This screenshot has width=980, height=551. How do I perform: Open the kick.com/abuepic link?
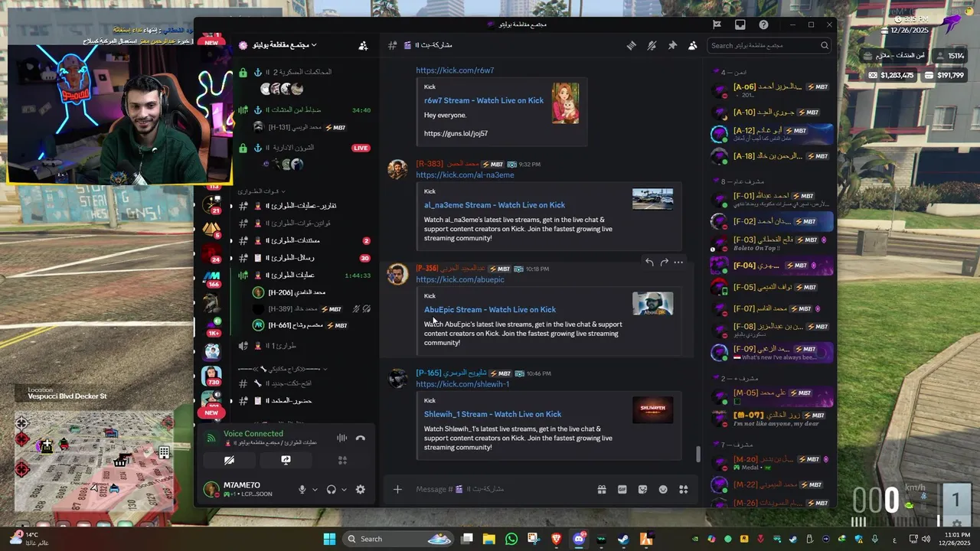[x=460, y=280]
